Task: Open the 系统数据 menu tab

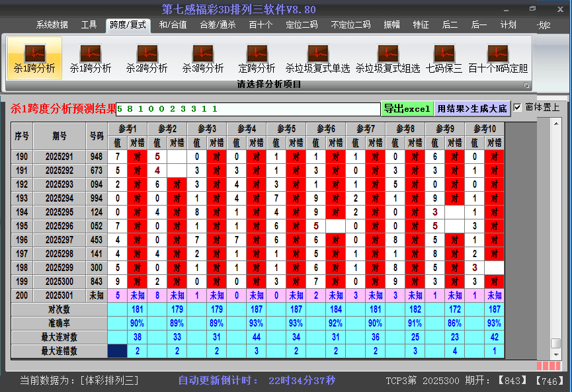Action: (52, 25)
